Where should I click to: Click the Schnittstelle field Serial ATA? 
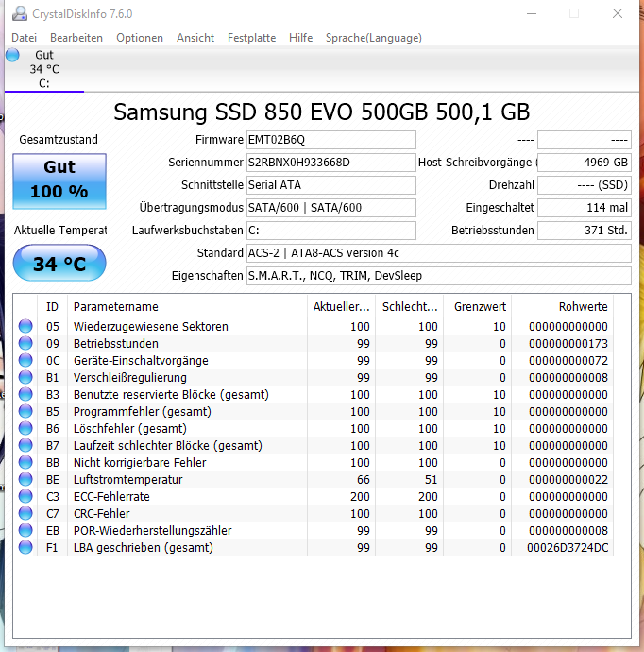pos(331,185)
